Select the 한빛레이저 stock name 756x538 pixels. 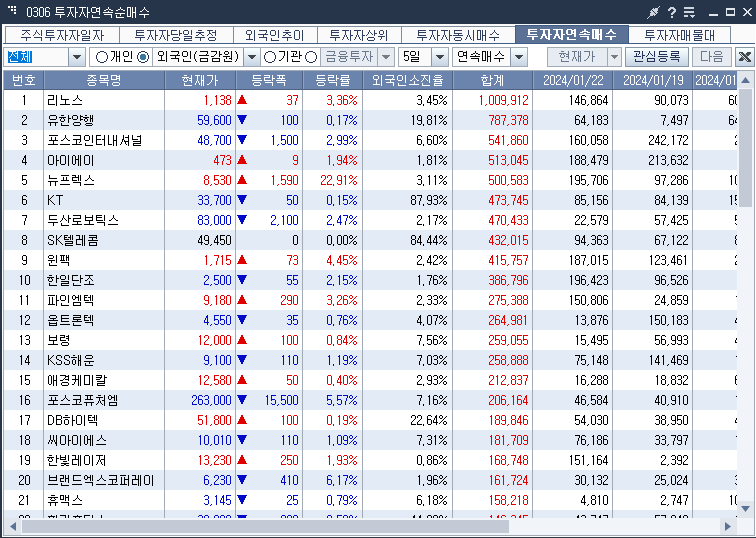(77, 460)
